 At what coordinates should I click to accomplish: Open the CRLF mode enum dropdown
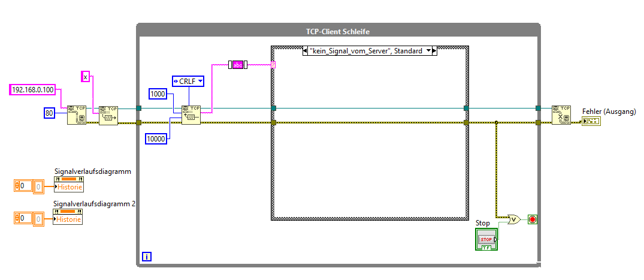point(188,82)
